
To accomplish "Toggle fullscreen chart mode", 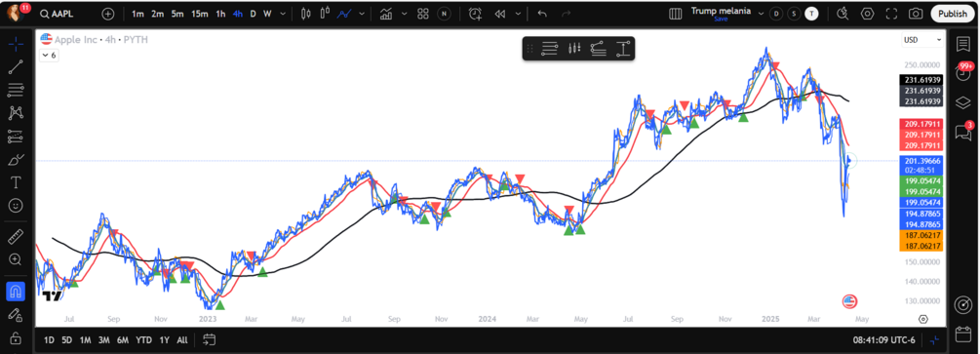I will (892, 14).
